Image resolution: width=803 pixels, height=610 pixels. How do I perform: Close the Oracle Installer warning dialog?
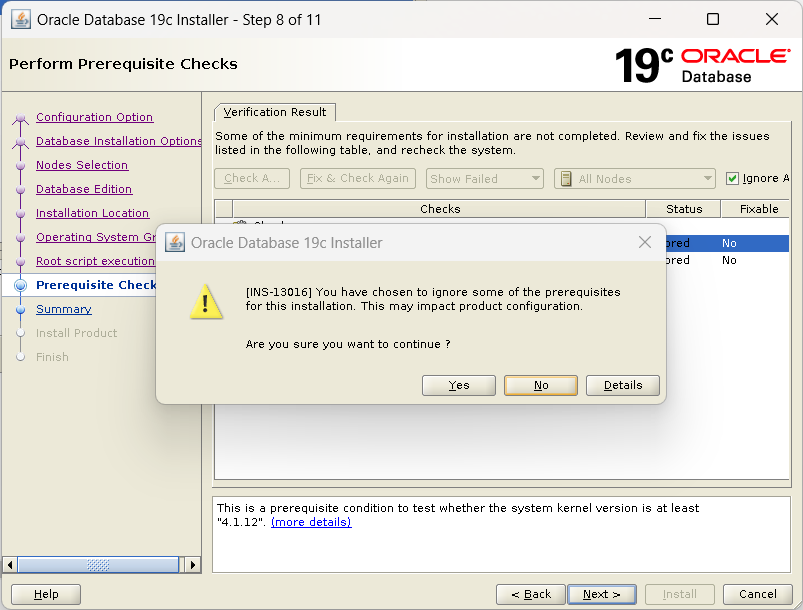[x=645, y=242]
